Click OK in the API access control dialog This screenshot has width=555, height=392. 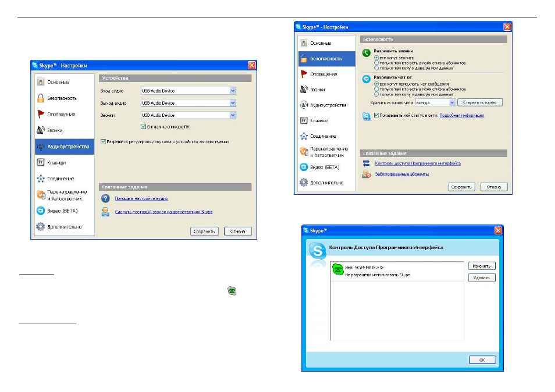pos(482,360)
